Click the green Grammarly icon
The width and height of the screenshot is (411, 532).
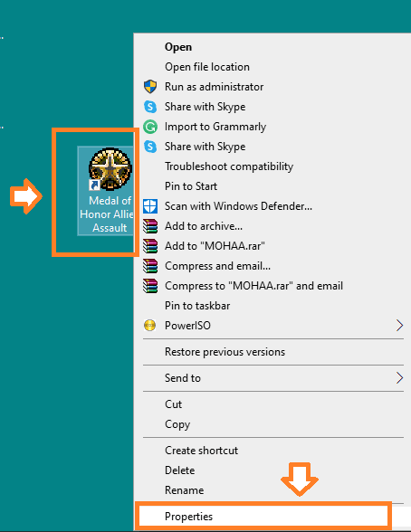pyautogui.click(x=150, y=127)
